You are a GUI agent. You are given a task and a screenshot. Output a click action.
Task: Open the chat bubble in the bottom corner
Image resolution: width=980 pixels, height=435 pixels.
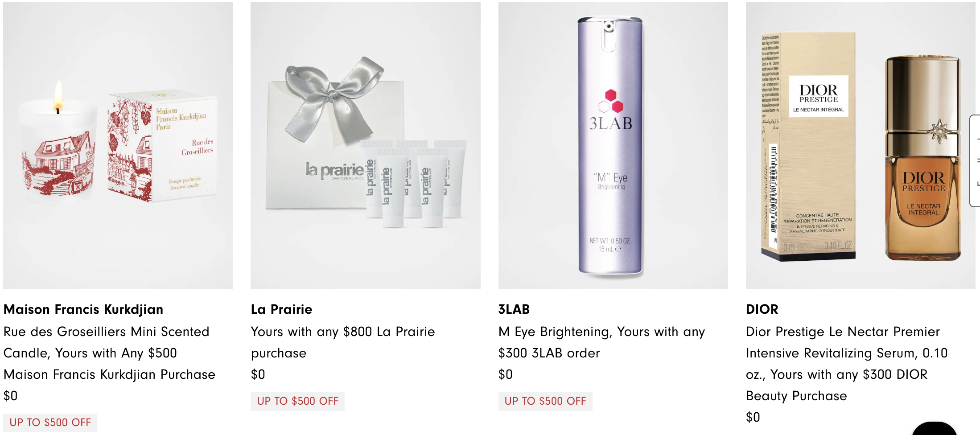[x=935, y=430]
